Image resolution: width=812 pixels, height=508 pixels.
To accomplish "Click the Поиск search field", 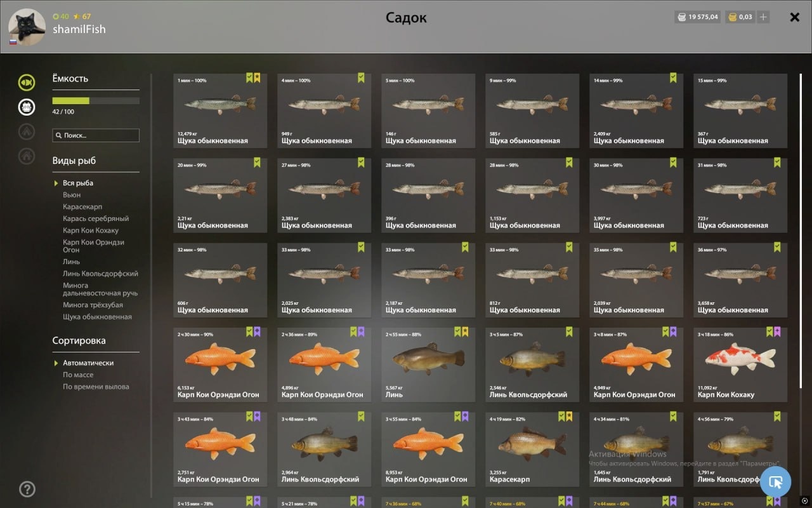I will click(x=96, y=135).
